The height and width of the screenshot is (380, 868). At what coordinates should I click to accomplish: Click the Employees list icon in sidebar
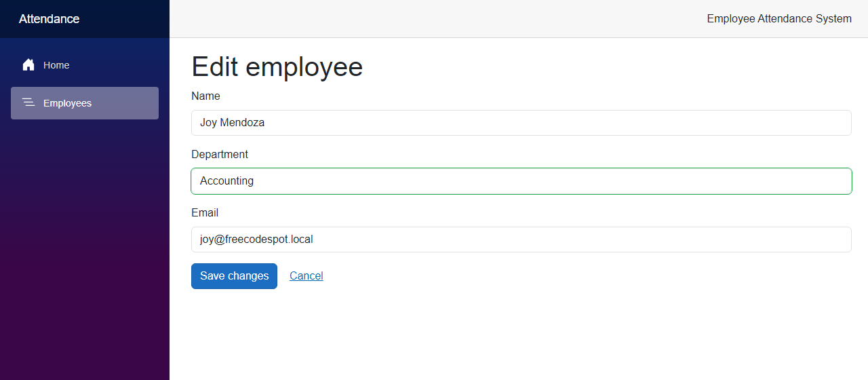(28, 103)
